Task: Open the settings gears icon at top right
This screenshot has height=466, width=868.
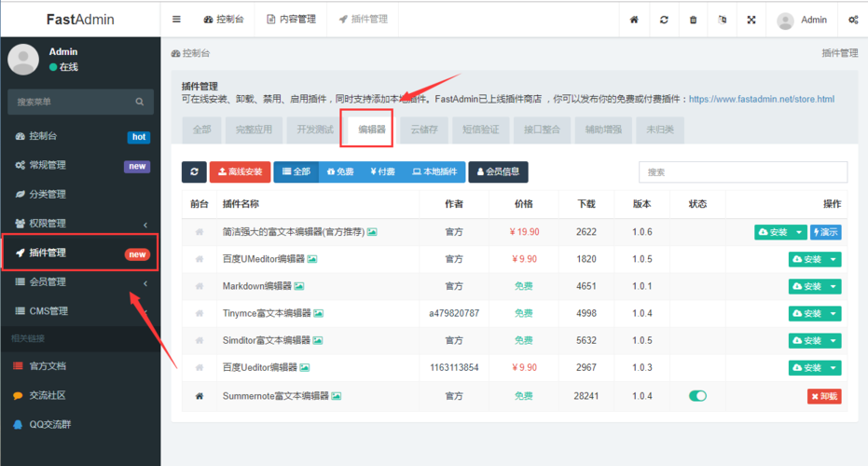Action: (853, 20)
